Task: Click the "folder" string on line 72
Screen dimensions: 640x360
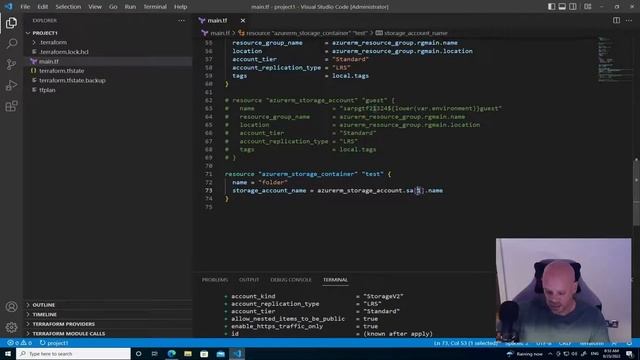Action: pos(273,182)
